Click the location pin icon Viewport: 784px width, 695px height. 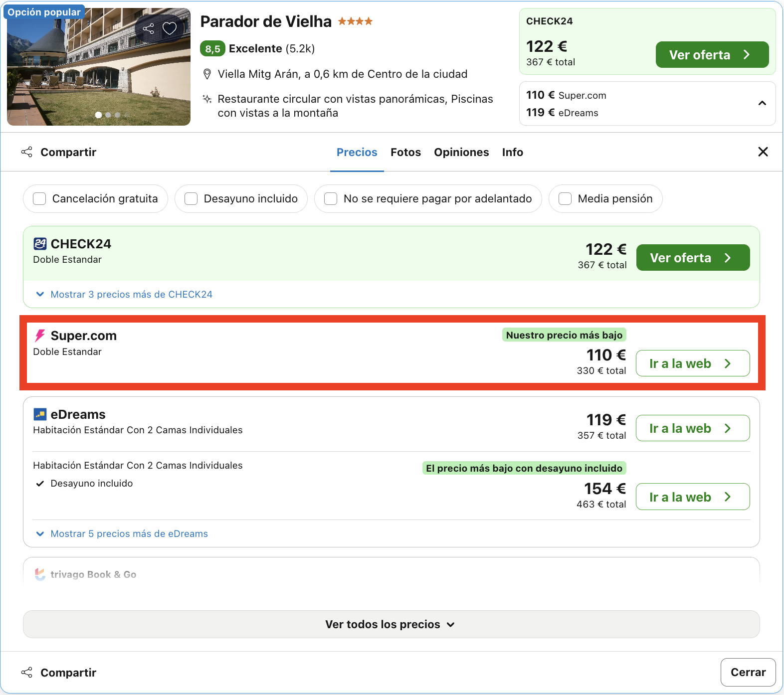tap(207, 74)
